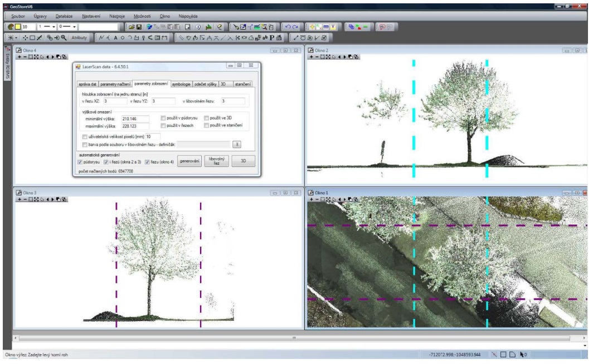Click zoom-in plus in Okno 2 toolbar

[311, 57]
